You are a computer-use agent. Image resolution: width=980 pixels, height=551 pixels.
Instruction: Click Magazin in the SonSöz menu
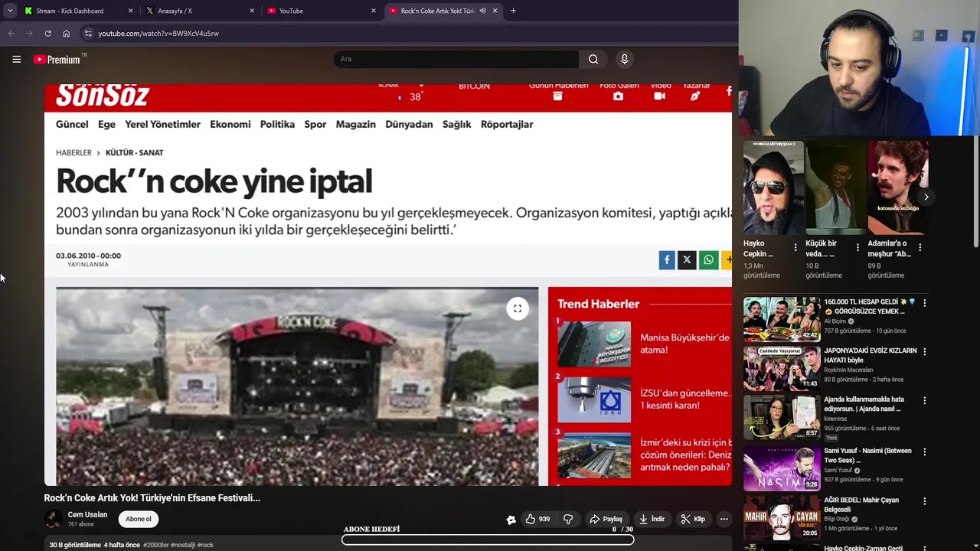tap(356, 124)
